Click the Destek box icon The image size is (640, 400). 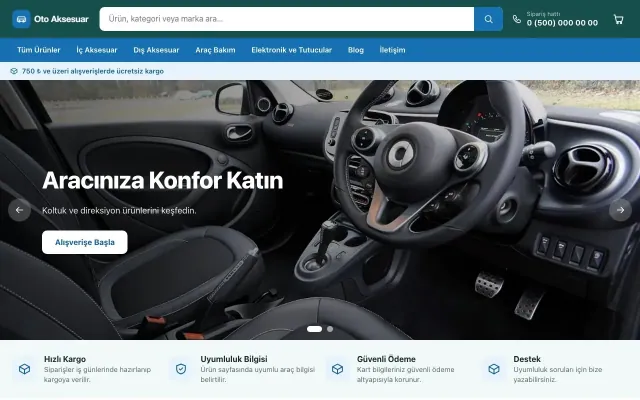click(494, 369)
